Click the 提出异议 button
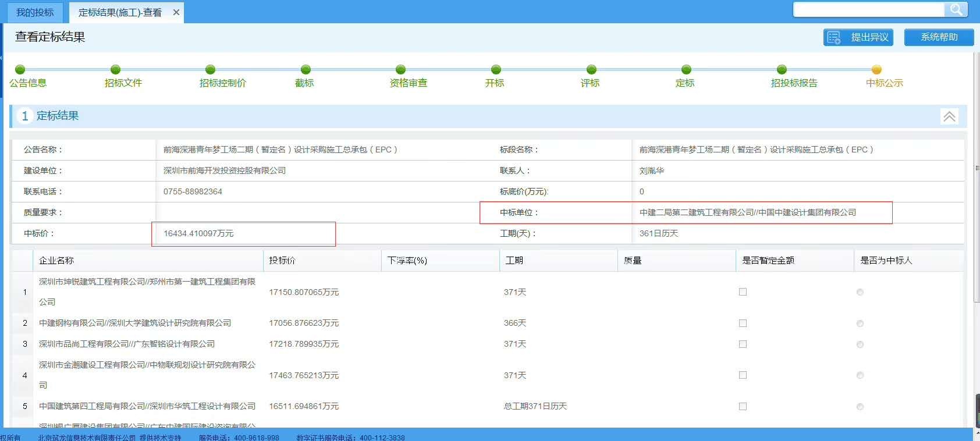 [858, 37]
